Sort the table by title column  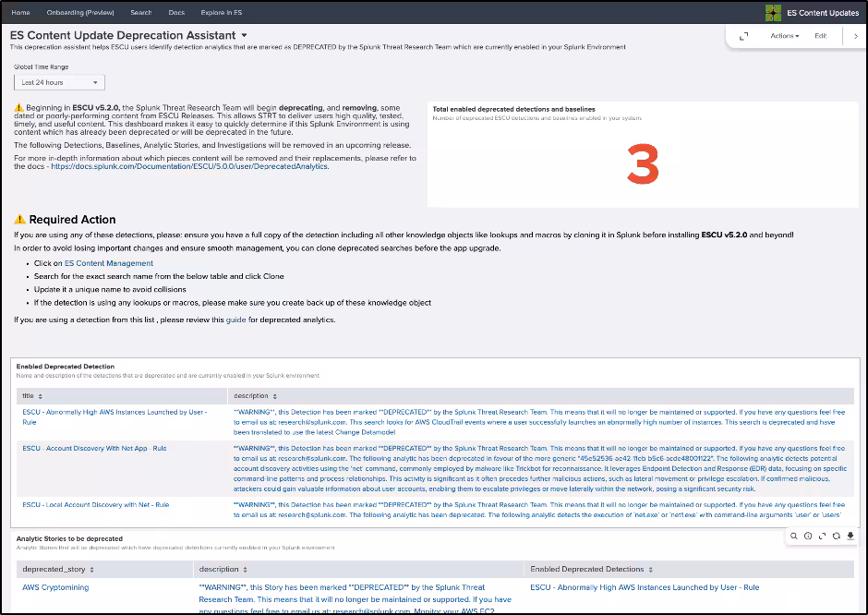[31, 395]
